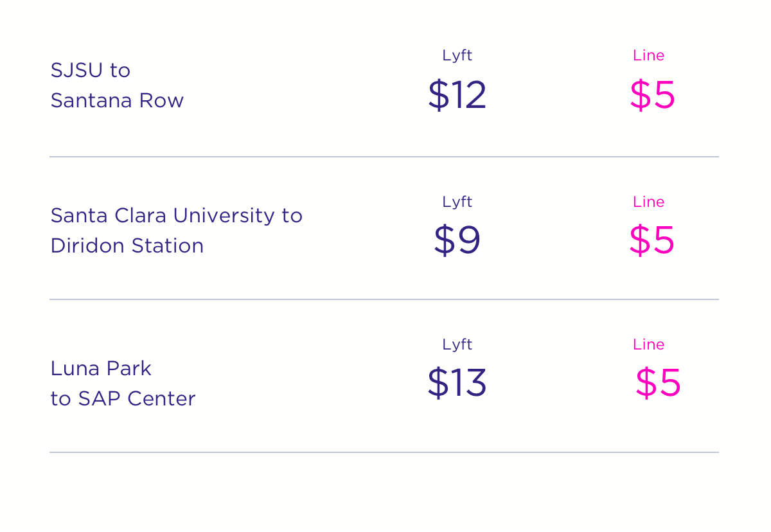The image size is (771, 532).
Task: Click the Line label in the third row
Action: (x=648, y=344)
